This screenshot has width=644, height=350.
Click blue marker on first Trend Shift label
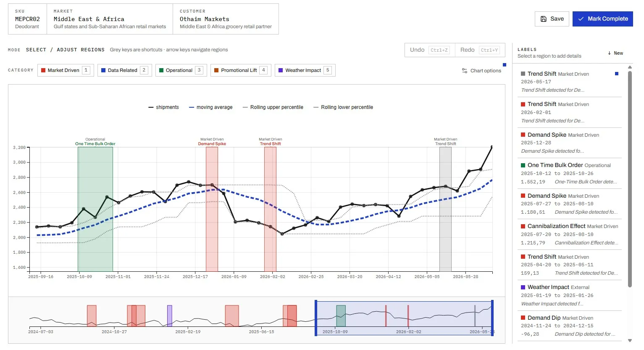pyautogui.click(x=617, y=74)
